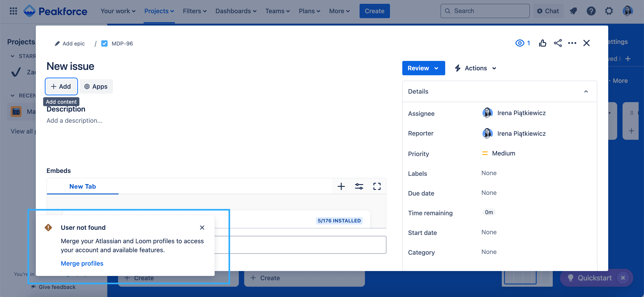
Task: Open the app switcher grid icon
Action: (x=13, y=11)
